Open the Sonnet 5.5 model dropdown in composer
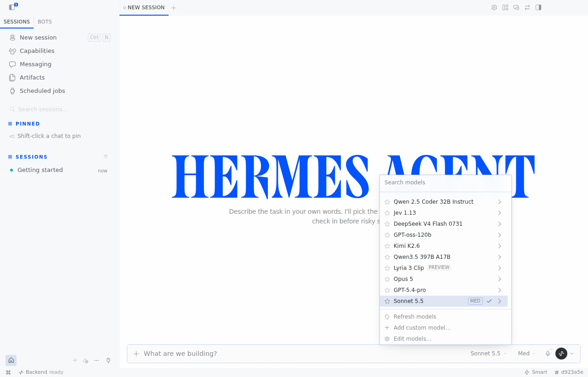Screen dimensions: 588x377 (488, 354)
